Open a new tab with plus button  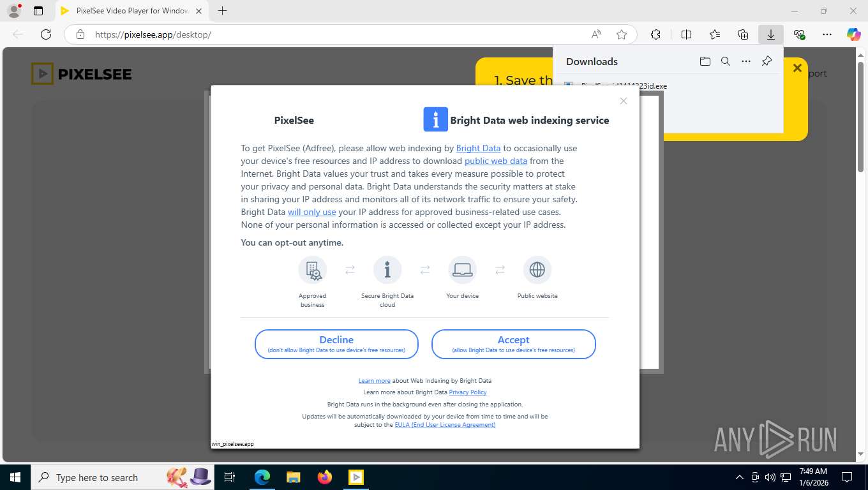coord(222,11)
